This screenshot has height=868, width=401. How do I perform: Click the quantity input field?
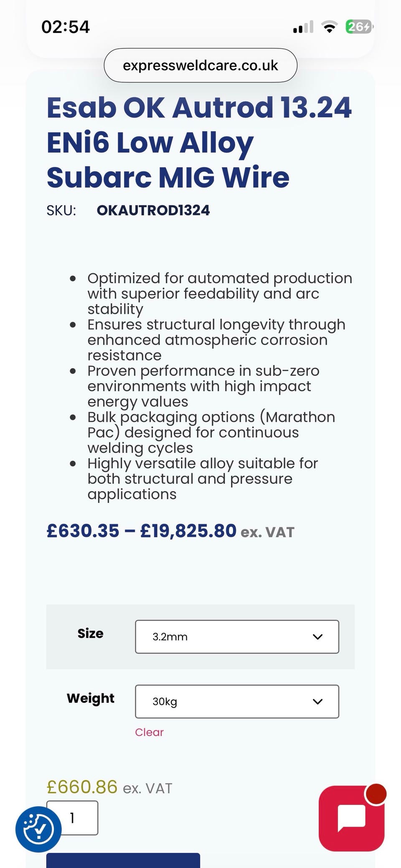coord(72,817)
